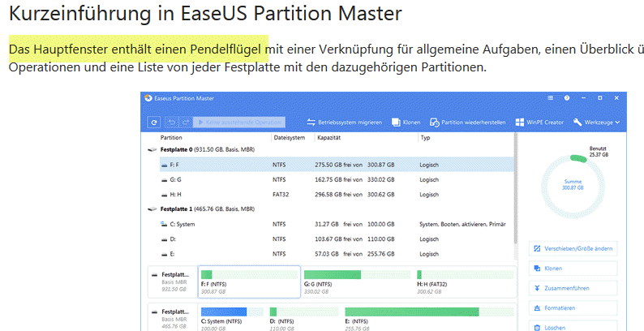
Task: Select F: F (NTFS) block in disk map
Action: (x=249, y=282)
